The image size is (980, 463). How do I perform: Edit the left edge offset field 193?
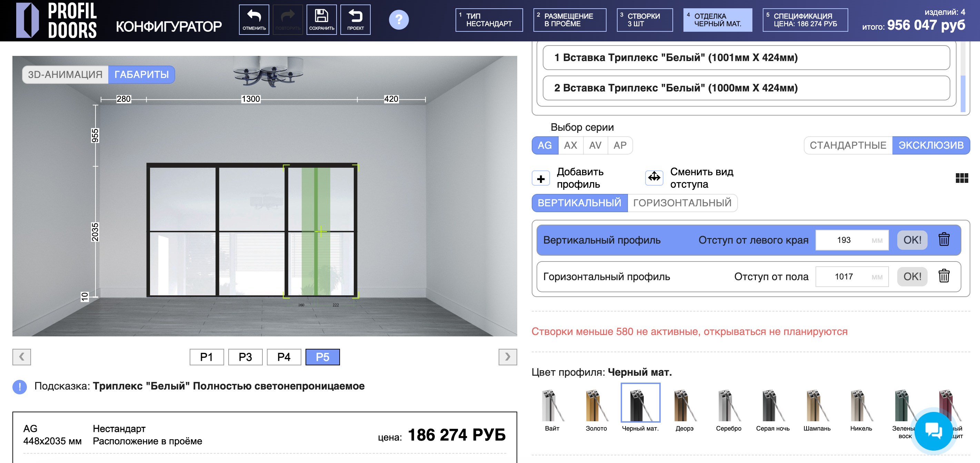click(x=852, y=240)
